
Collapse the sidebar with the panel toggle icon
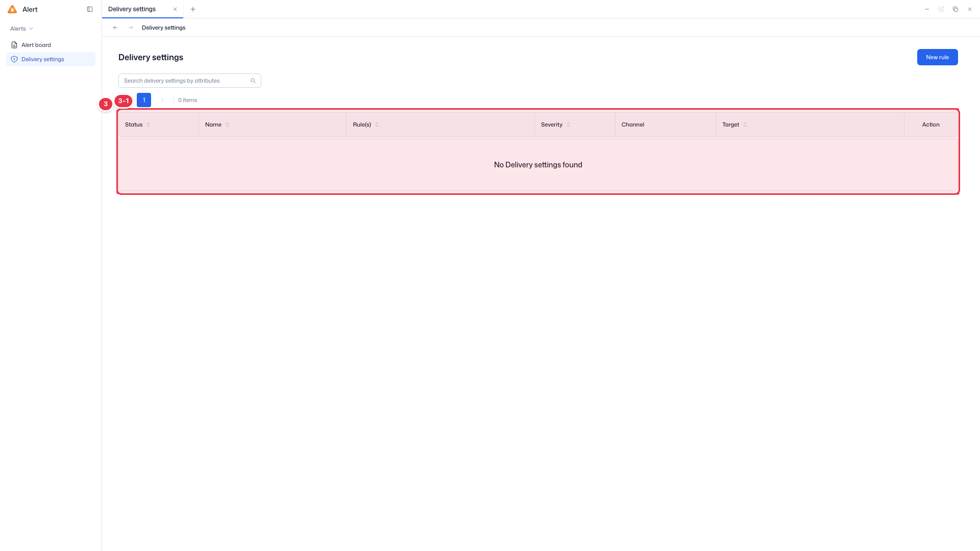click(90, 9)
